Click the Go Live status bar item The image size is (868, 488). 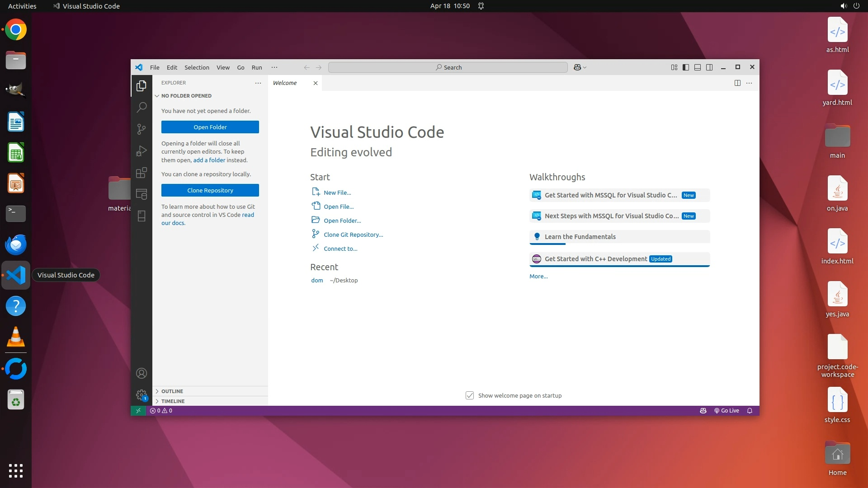coord(726,411)
